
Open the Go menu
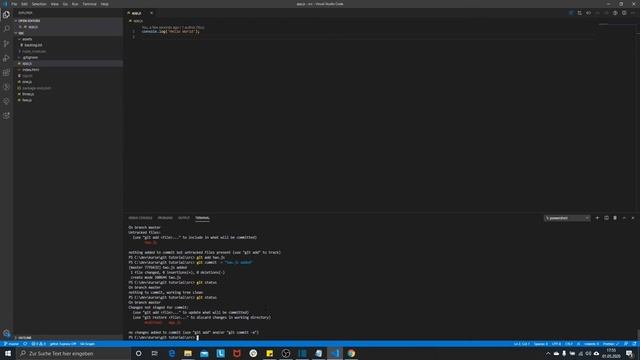click(65, 4)
